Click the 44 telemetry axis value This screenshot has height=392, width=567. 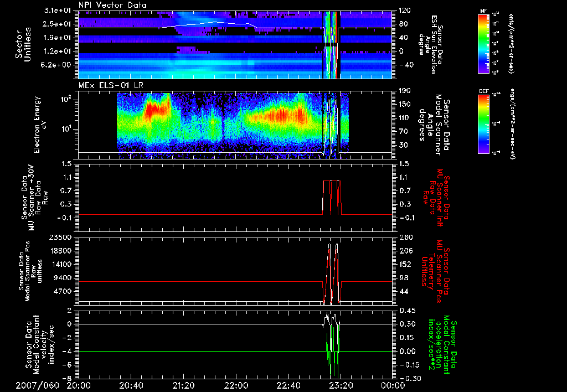tap(404, 291)
